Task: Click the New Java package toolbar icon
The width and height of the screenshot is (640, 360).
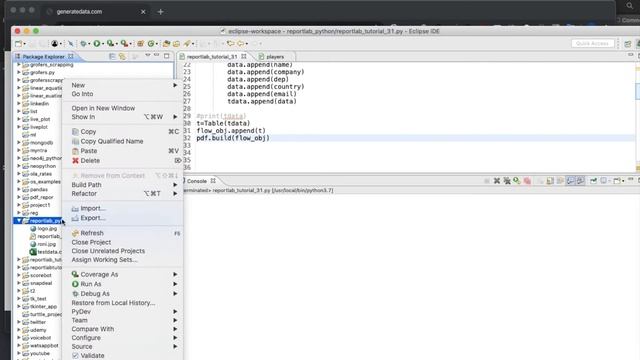Action: pyautogui.click(x=140, y=44)
